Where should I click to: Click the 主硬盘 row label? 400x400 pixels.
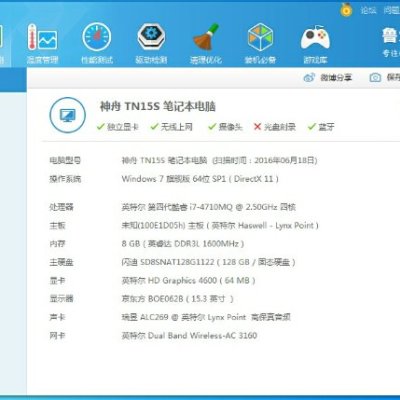point(61,262)
